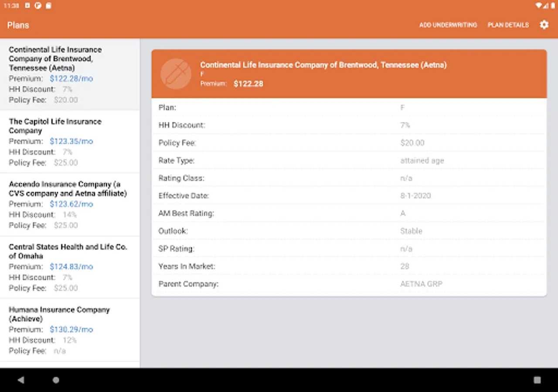Click the AM Best Rating row label
Image resolution: width=558 pixels, height=392 pixels.
click(x=187, y=213)
